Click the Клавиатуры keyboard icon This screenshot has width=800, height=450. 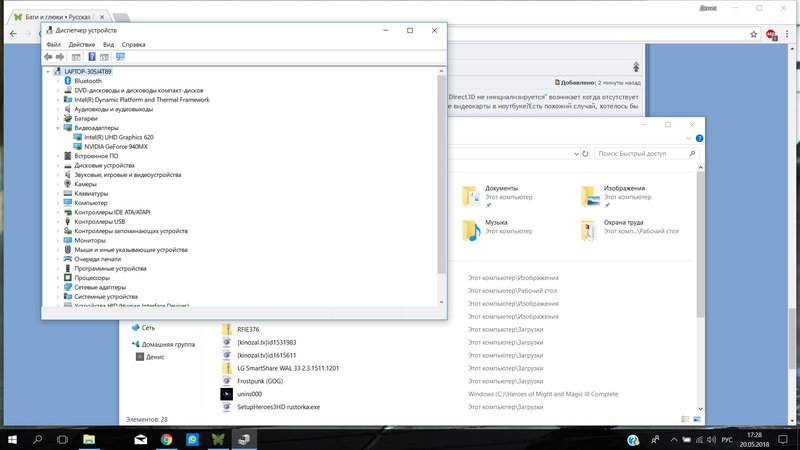(67, 193)
